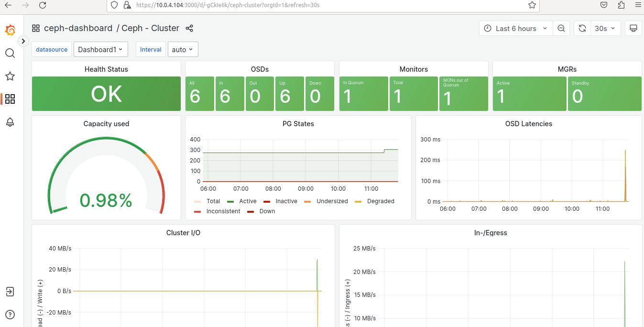Go forward in the browser
The image size is (644, 327).
click(x=25, y=5)
